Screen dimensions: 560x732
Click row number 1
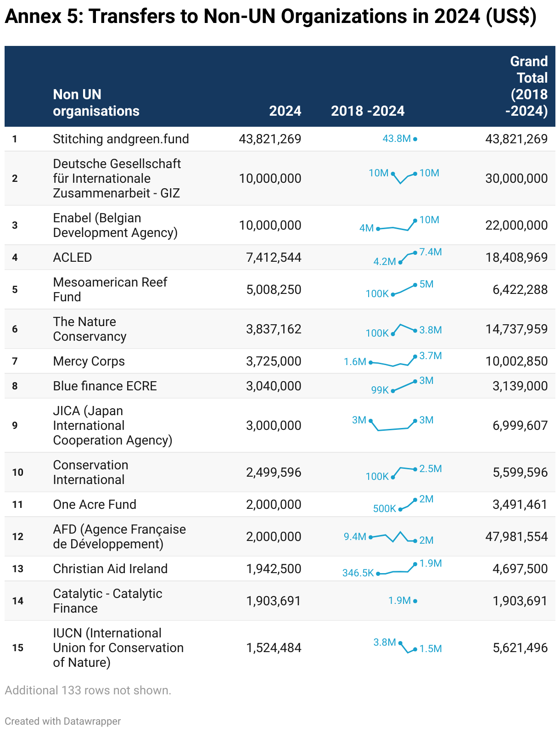15,139
